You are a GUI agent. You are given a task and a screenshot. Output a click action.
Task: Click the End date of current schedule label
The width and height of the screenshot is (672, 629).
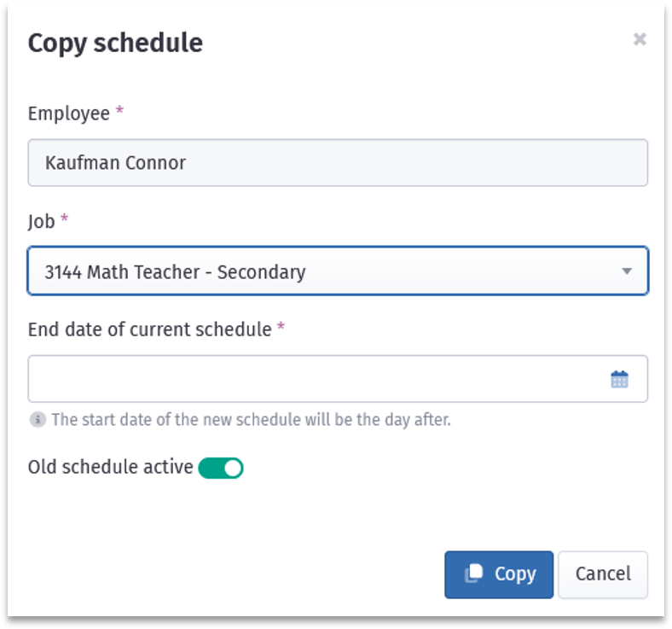point(149,329)
